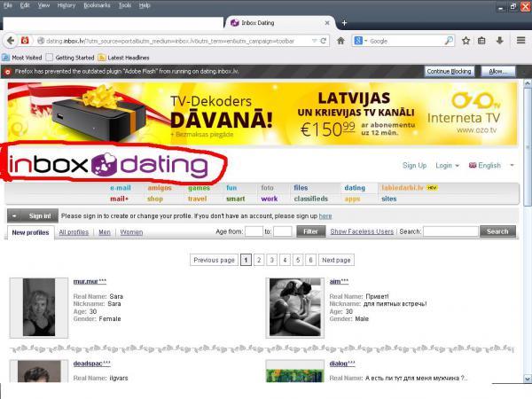Screen dimensions: 532x399
Task: Open the Firefox hamburger menu
Action: [521, 41]
